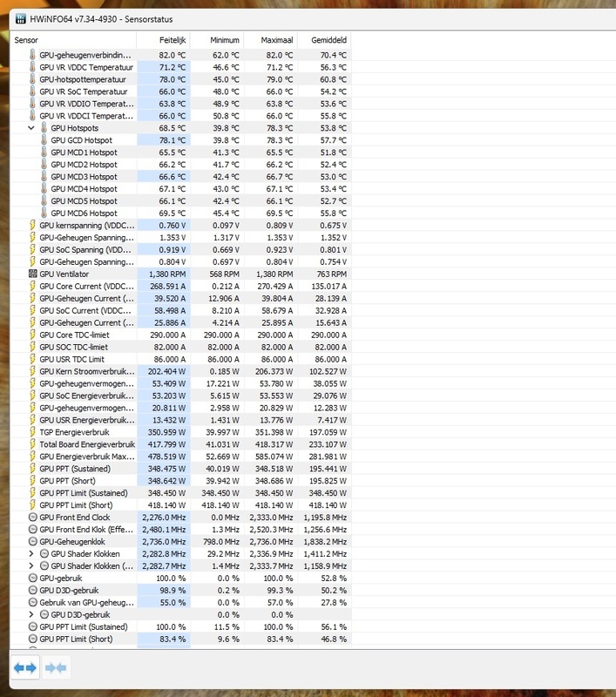Click lightning icon of GPU Core TDC-limiet
The height and width of the screenshot is (697, 616).
click(32, 335)
